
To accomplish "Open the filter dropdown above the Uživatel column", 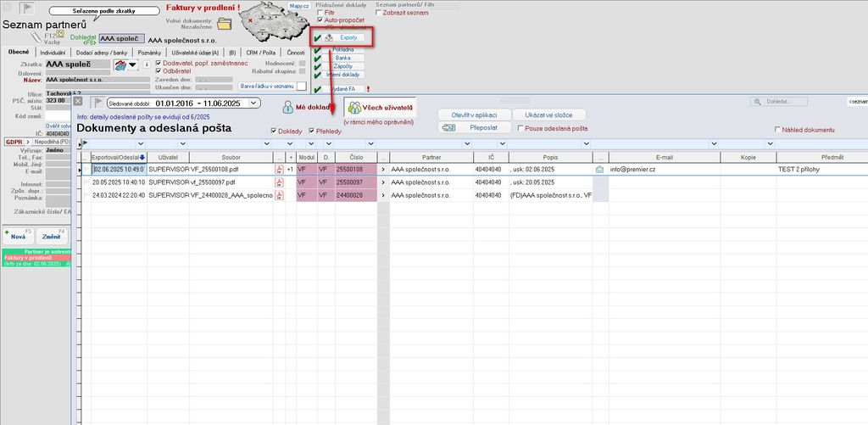I will tap(184, 144).
